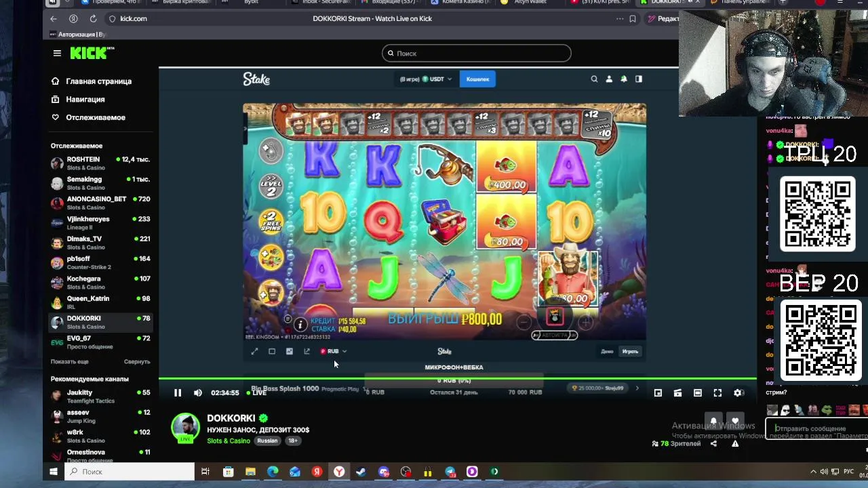
Task: Open Kochegara channel
Action: coord(100,282)
